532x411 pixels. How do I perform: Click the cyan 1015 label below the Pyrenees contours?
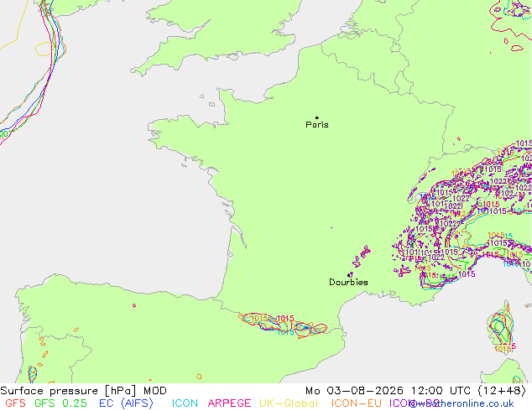285,332
